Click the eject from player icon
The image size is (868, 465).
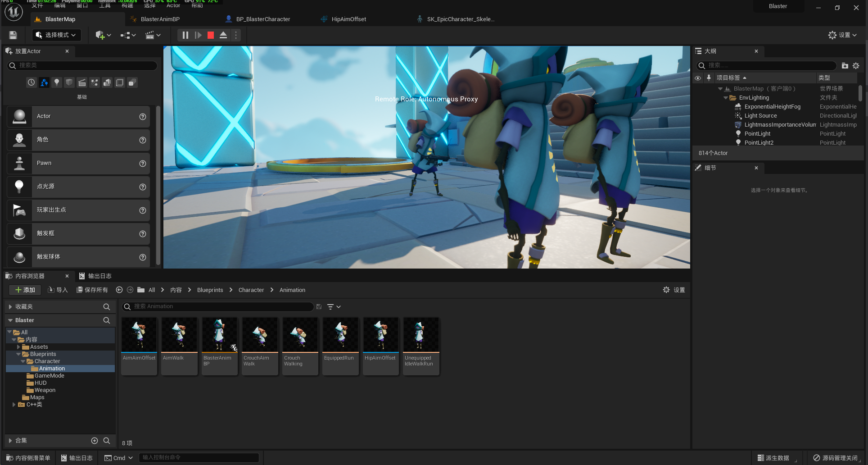click(223, 35)
